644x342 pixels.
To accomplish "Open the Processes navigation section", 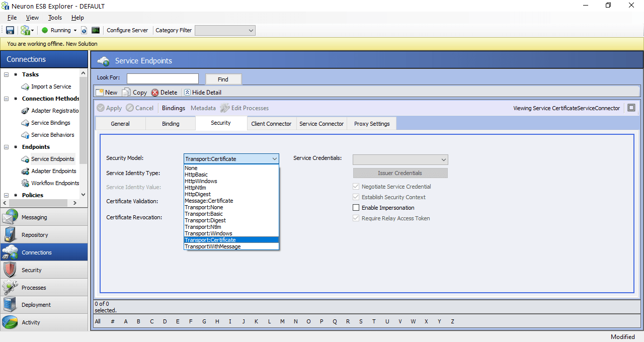I will pos(44,288).
